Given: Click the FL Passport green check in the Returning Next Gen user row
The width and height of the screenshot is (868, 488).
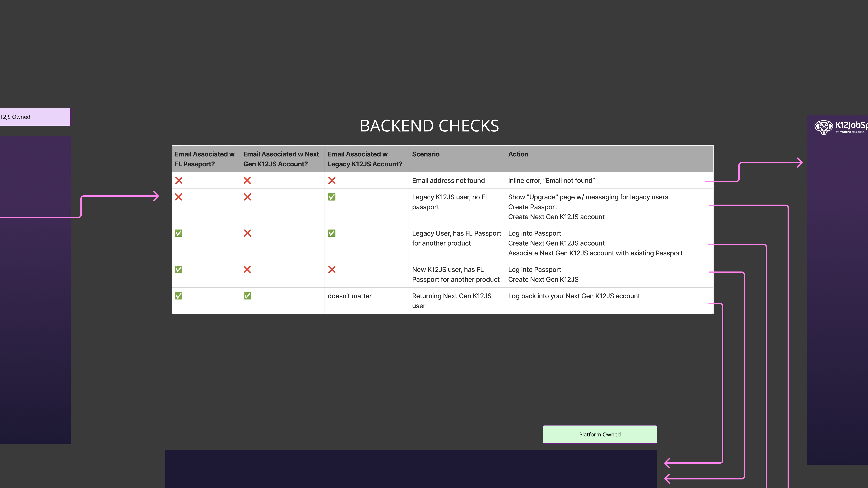Looking at the screenshot, I should tap(179, 296).
